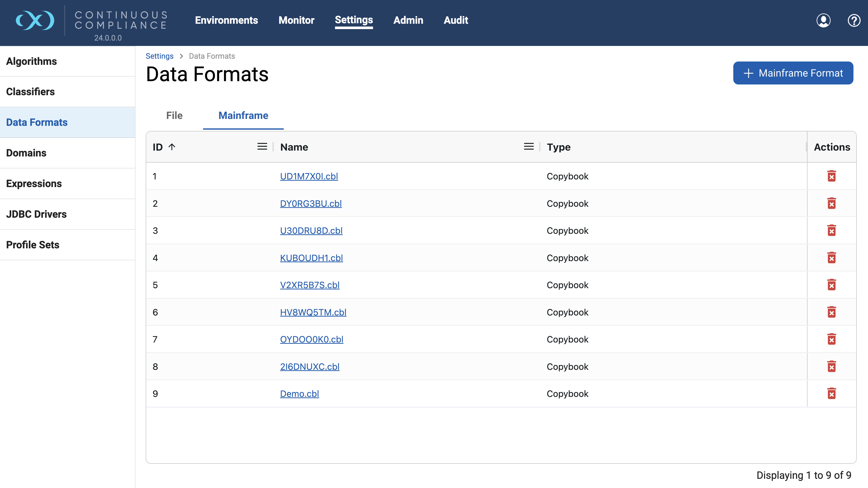
Task: Open the V2XR5B7S.cbl link
Action: [x=310, y=285]
